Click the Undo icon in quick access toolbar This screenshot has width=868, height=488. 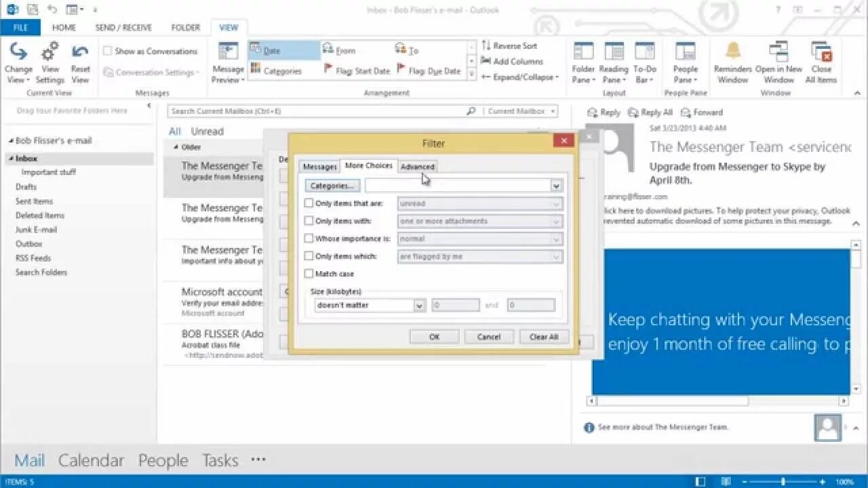(52, 9)
